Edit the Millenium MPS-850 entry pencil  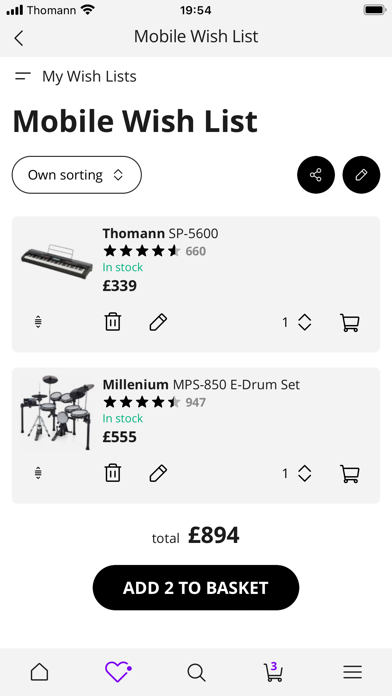tap(158, 474)
